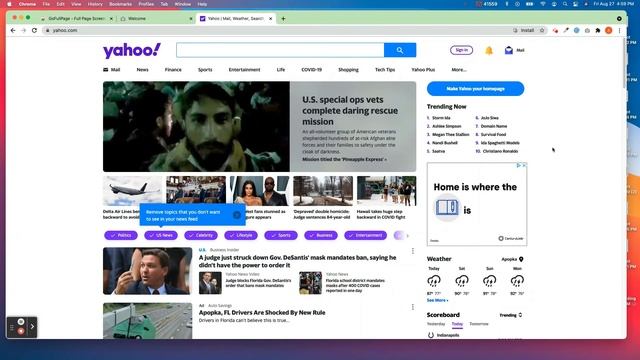Click into the Yahoo search field
Viewport: 640px width, 360px height.
coord(280,50)
